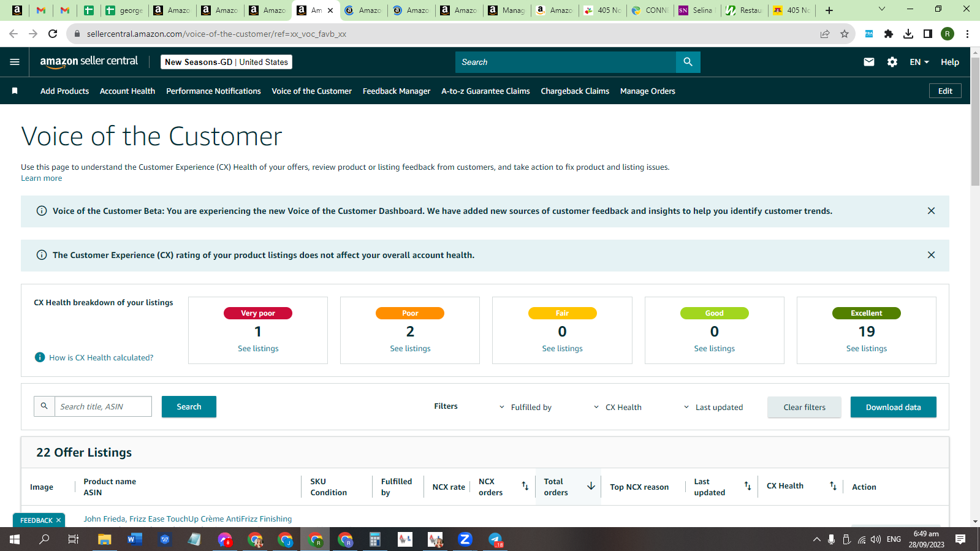Open File Explorer from the taskbar
Viewport: 980px width, 551px height.
click(105, 539)
